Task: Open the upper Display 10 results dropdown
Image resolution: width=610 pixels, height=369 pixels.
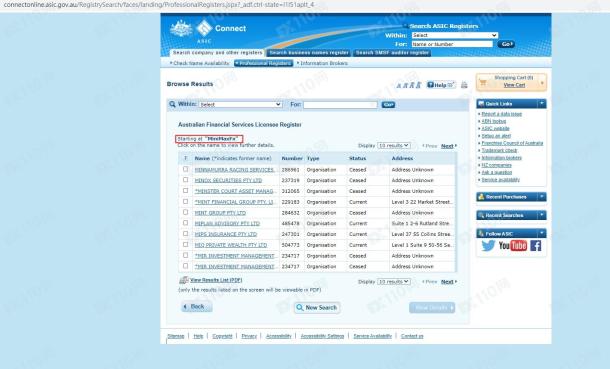Action: click(394, 145)
